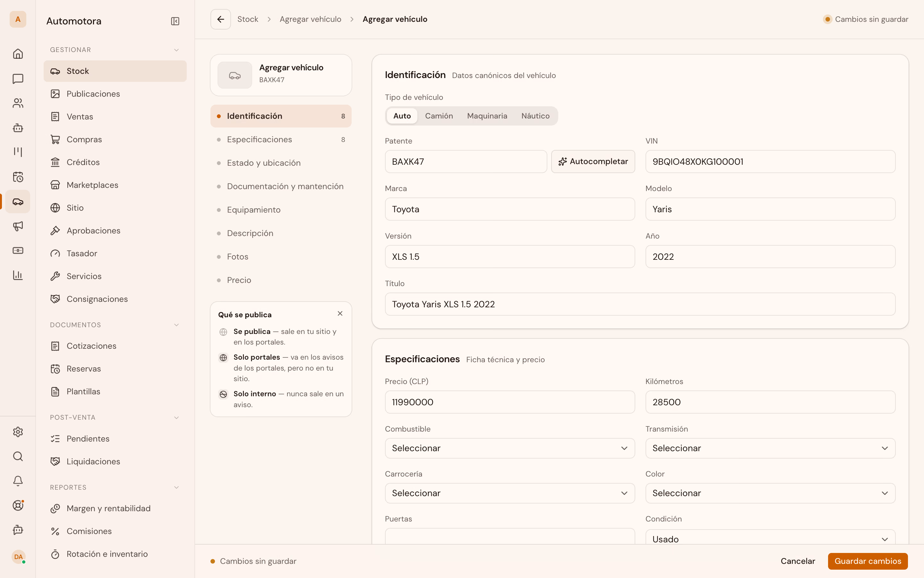Viewport: 924px width, 578px height.
Task: Open Compras in the sidebar
Action: pos(115,140)
